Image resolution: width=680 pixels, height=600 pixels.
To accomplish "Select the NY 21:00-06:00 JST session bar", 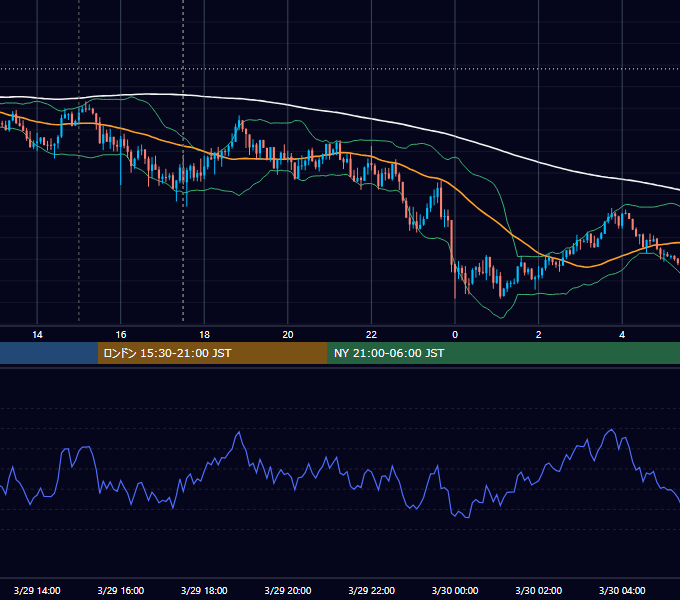I will (x=503, y=353).
